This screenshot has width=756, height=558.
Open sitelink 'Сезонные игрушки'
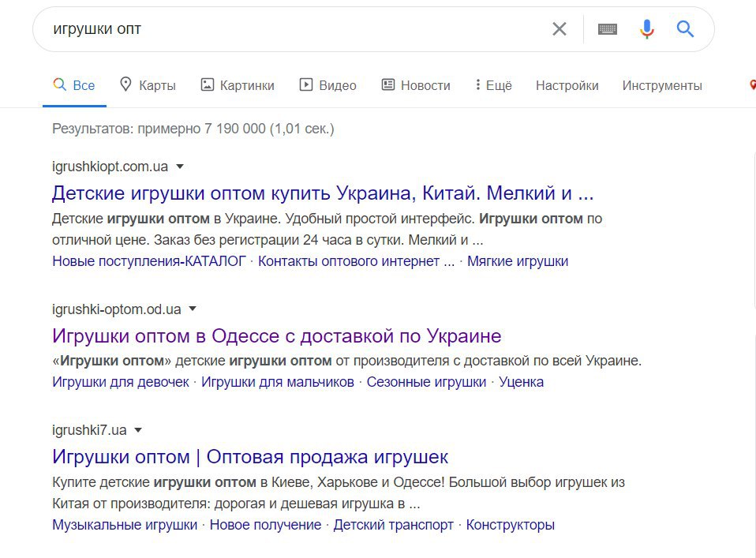click(426, 382)
